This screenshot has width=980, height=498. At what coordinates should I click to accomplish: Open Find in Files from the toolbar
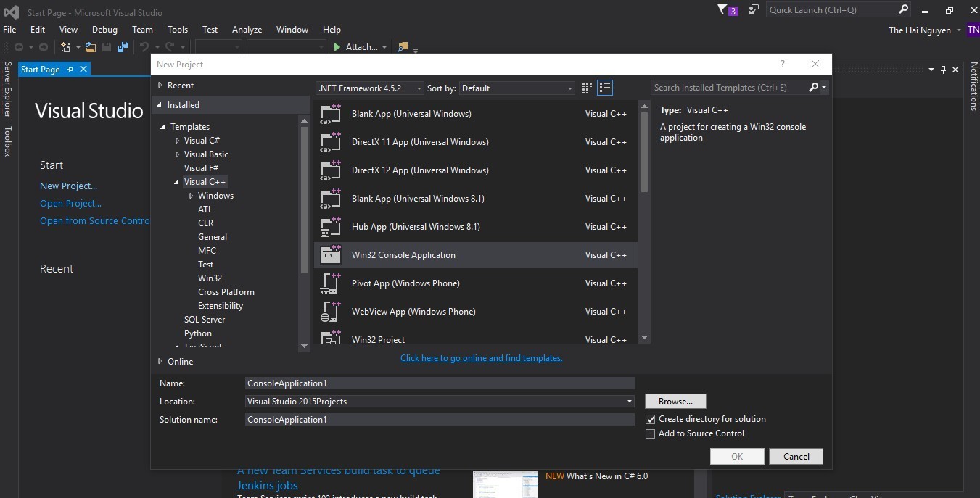403,47
